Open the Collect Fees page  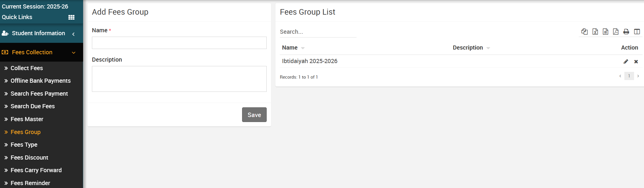(x=27, y=68)
